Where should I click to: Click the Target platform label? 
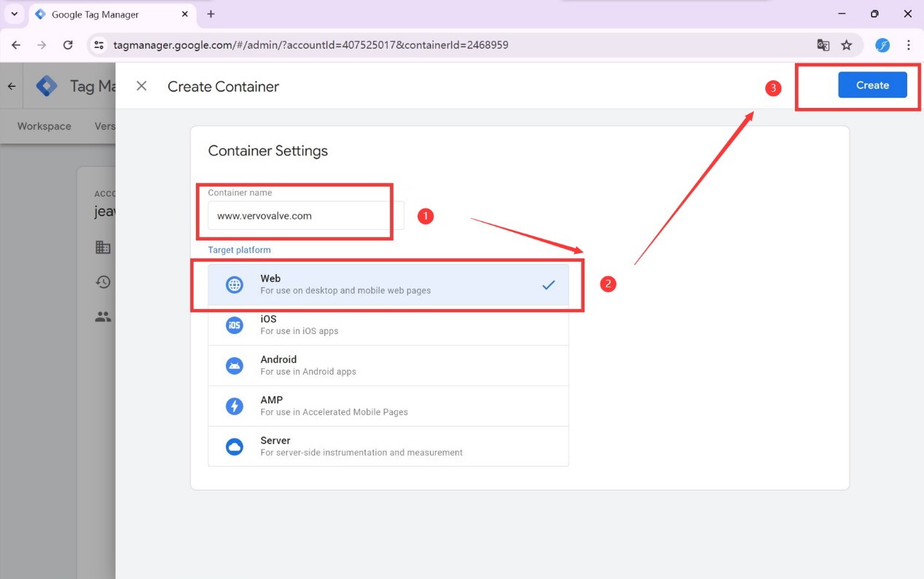pyautogui.click(x=239, y=250)
